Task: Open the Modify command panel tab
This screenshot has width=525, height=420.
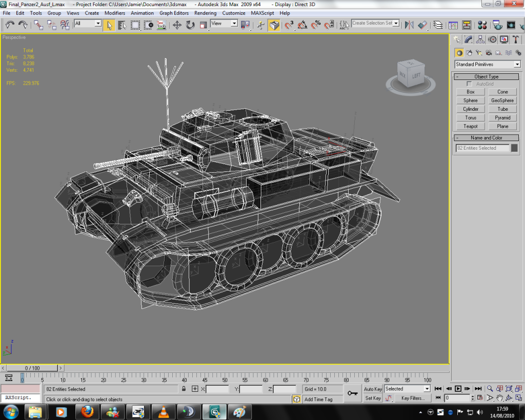Action: point(469,39)
